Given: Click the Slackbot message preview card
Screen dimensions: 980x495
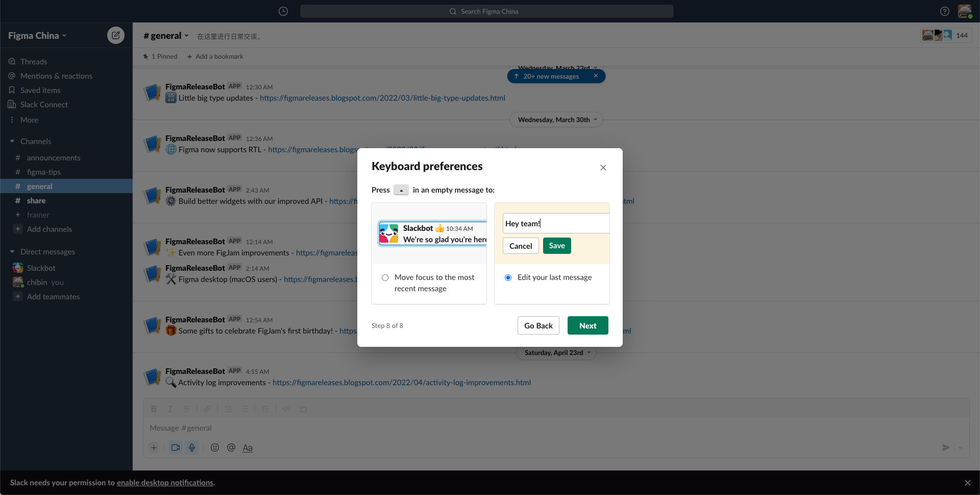Looking at the screenshot, I should point(432,233).
